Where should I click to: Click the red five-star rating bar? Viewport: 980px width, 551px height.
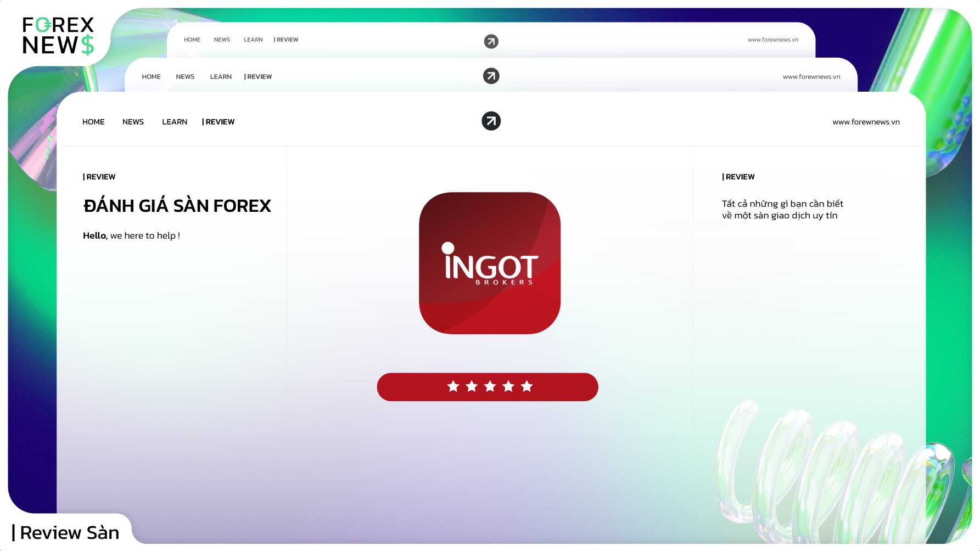click(x=488, y=387)
